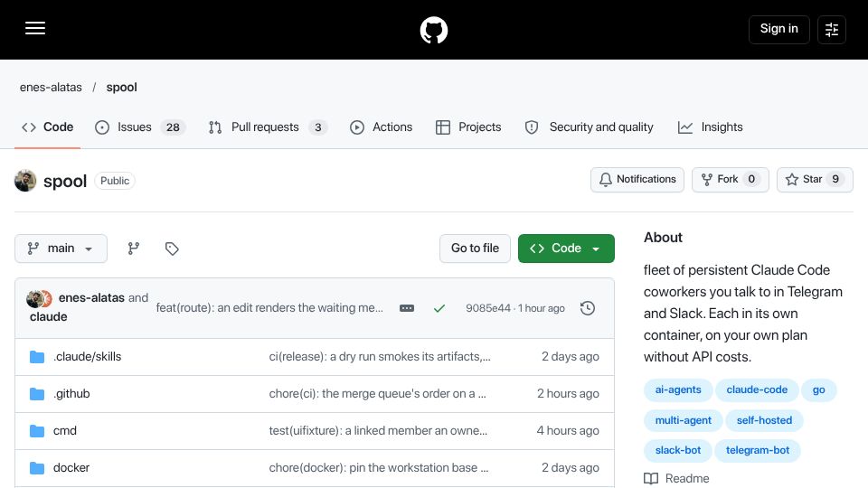The image size is (868, 488).
Task: Open the .claude/skills folder
Action: [x=88, y=357]
